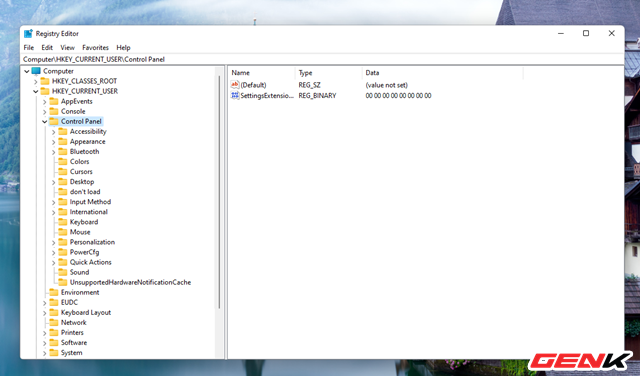Expand the Keyboard Layout key arrow
The width and height of the screenshot is (640, 376).
(x=45, y=313)
